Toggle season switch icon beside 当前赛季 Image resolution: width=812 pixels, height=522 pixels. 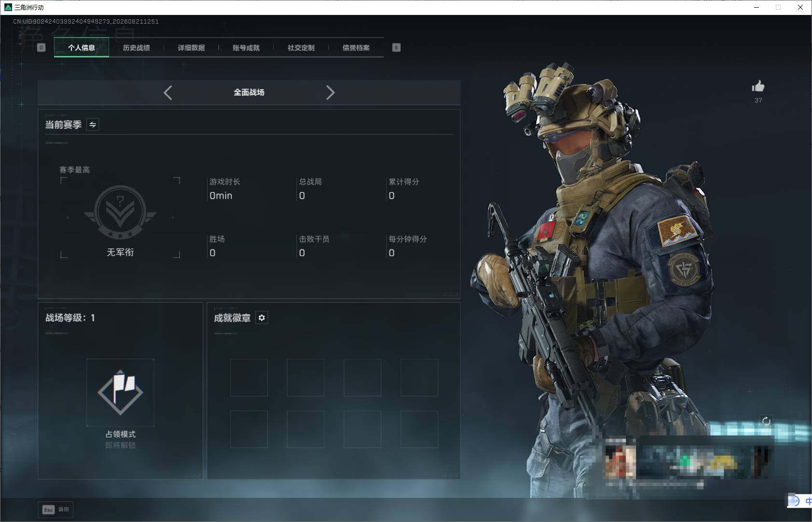click(93, 124)
